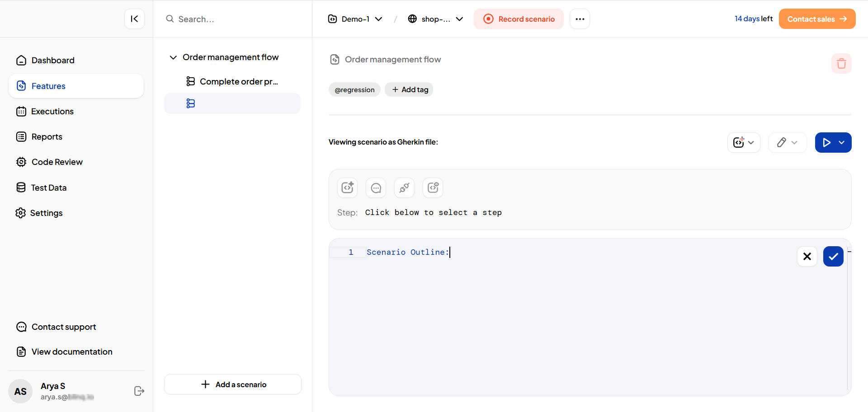Image resolution: width=868 pixels, height=412 pixels.
Task: Collapse the left sidebar panel
Action: (x=134, y=19)
